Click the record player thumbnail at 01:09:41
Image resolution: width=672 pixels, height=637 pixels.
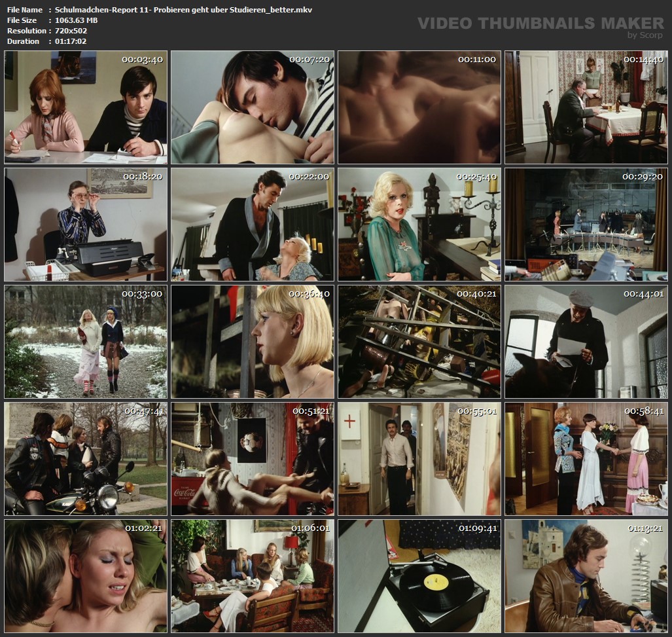click(419, 575)
